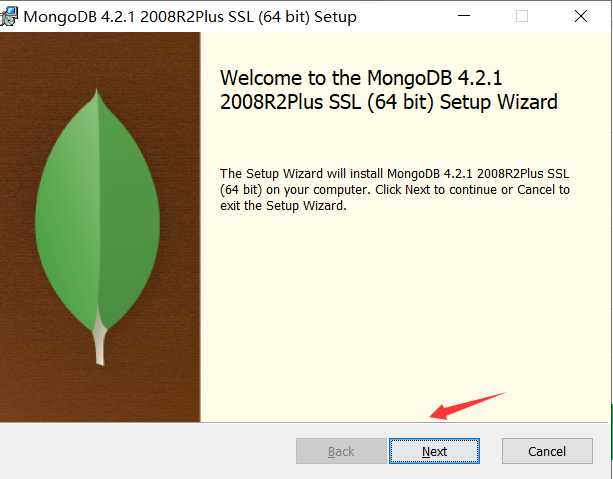Screen dimensions: 613x479
Task: Open the installer icon in title bar
Action: pos(9,16)
